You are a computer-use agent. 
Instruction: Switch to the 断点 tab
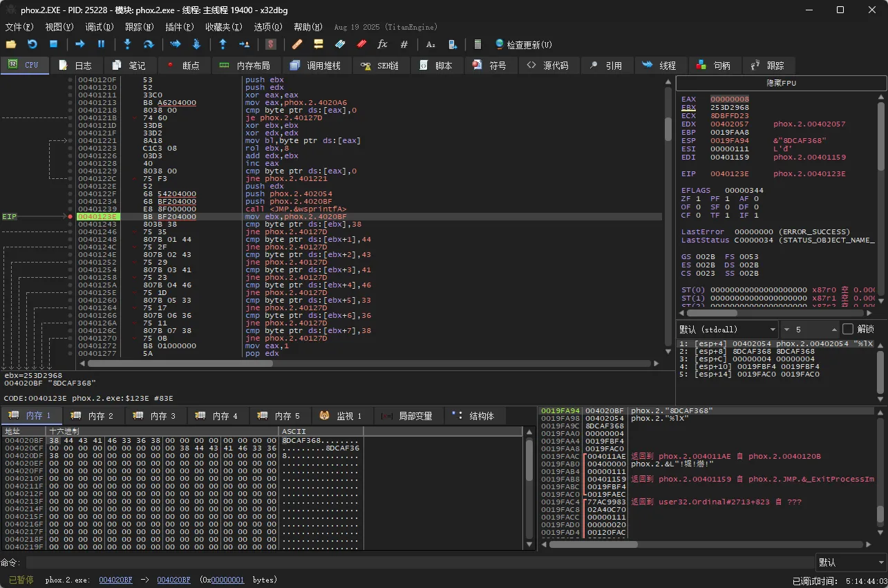coord(184,65)
